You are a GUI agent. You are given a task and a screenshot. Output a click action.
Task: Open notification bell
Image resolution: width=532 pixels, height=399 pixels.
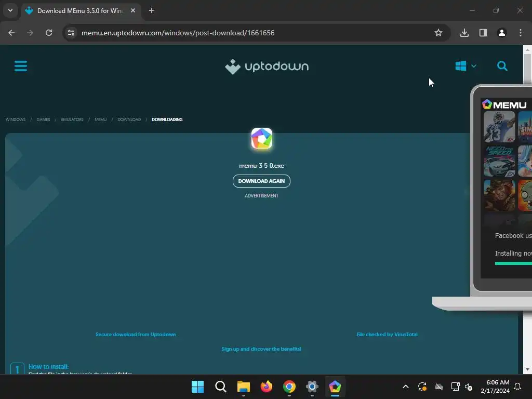(517, 387)
